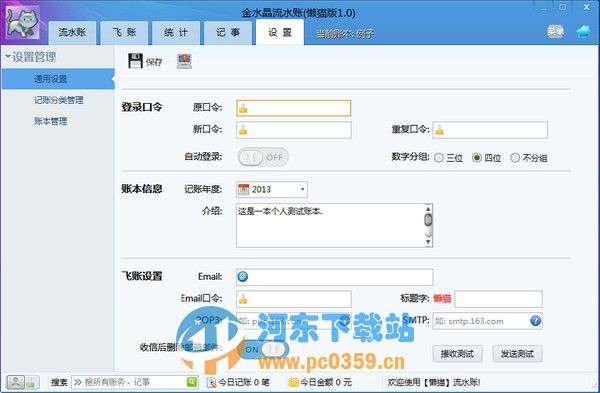The width and height of the screenshot is (600, 393).
Task: Select the 四位 radio button
Action: (477, 158)
